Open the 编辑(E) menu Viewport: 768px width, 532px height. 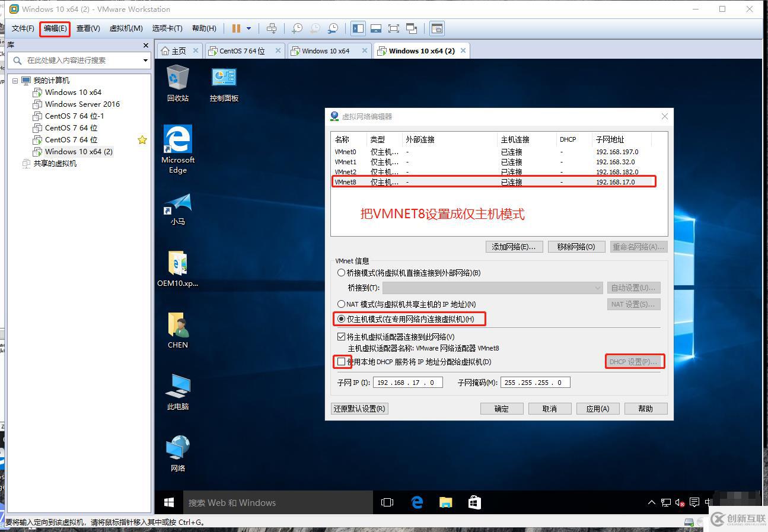click(55, 28)
